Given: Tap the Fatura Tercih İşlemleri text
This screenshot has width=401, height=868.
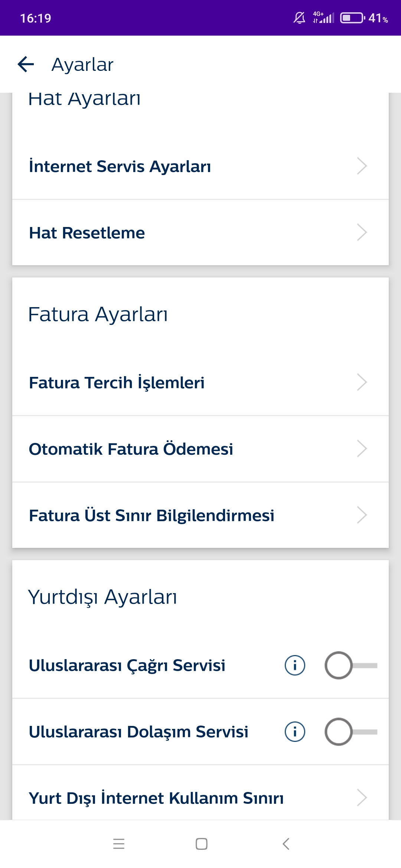Looking at the screenshot, I should [117, 382].
